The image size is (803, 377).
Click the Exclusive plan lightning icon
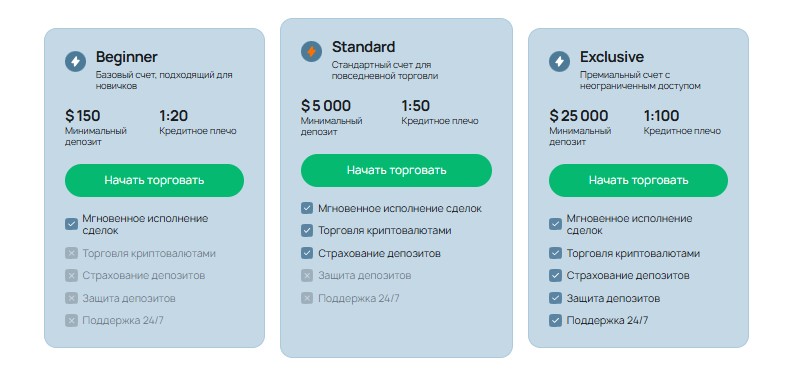[x=559, y=61]
